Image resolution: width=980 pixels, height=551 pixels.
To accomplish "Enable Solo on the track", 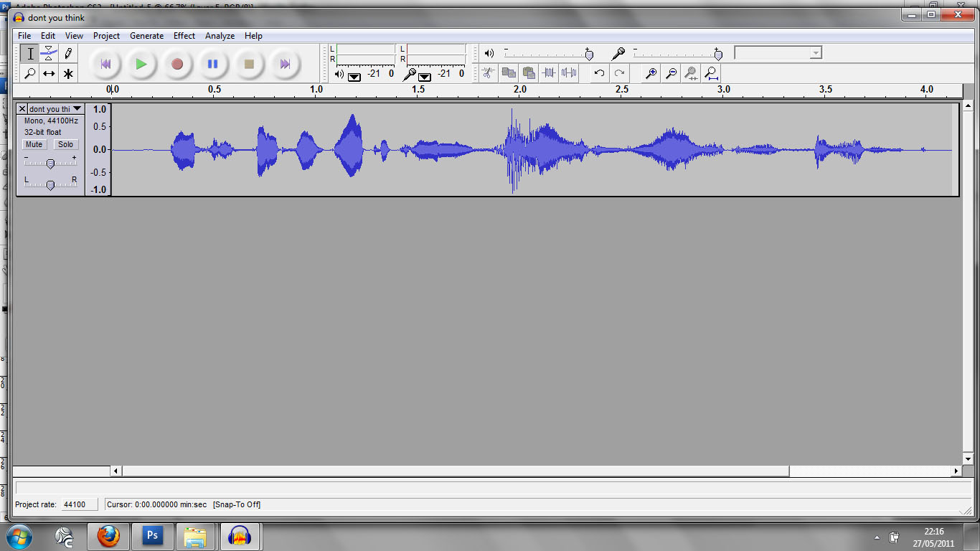I will point(65,144).
